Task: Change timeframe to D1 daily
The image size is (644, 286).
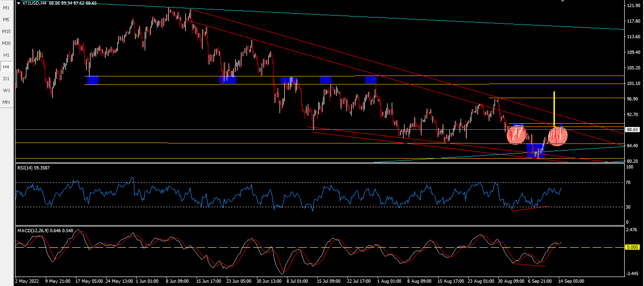Action: click(6, 79)
